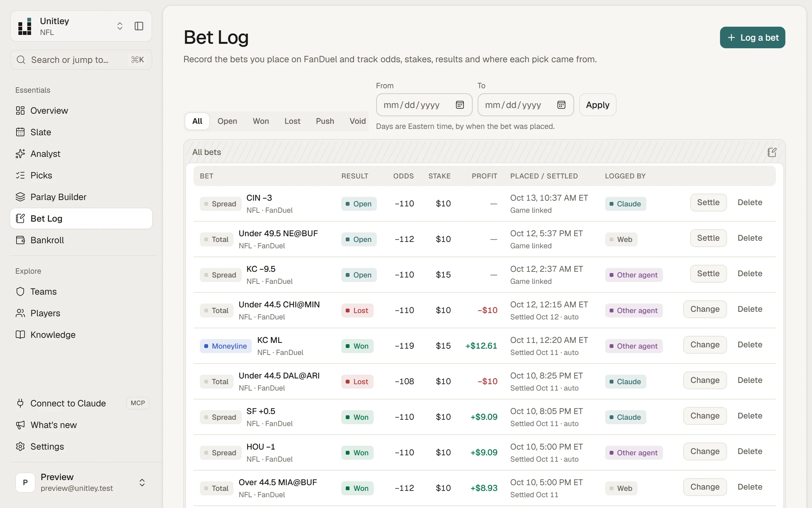
Task: Click the Log a bet button
Action: (x=752, y=38)
